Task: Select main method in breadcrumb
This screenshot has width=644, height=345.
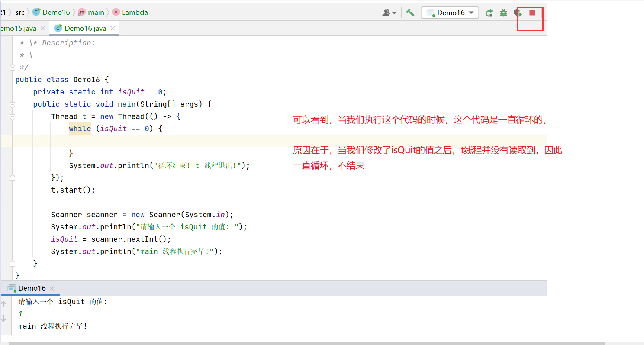Action: tap(96, 12)
